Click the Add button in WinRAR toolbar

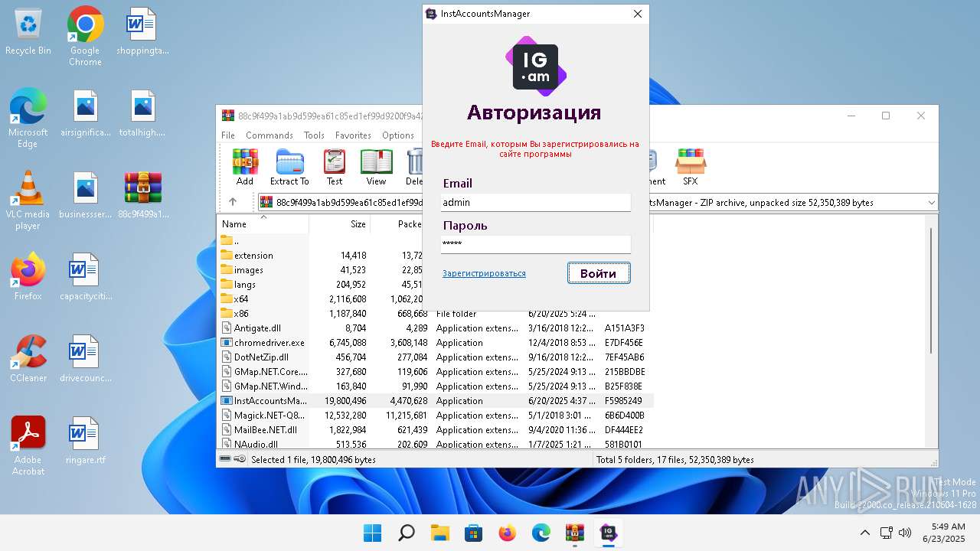click(245, 168)
